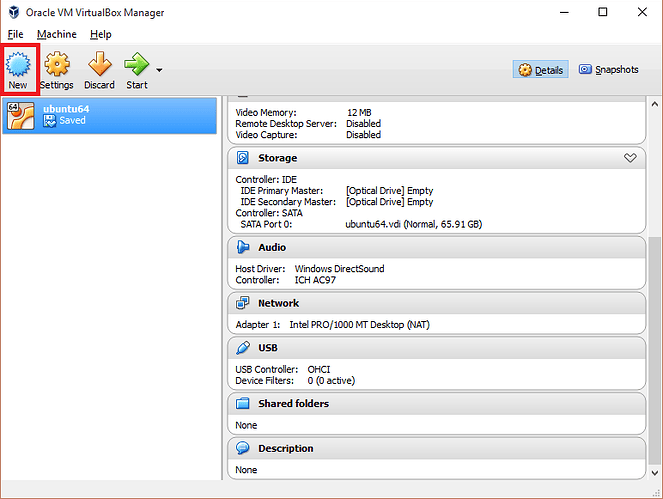663x499 pixels.
Task: Click the Video Memory 12 MB value
Action: click(359, 112)
